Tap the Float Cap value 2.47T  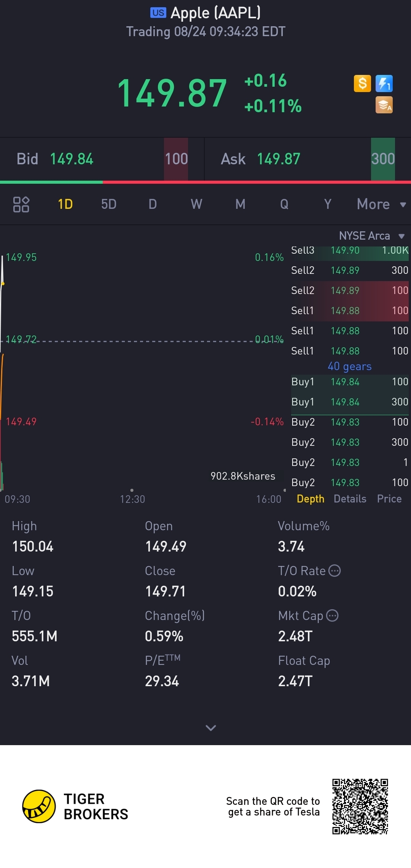[x=295, y=681]
